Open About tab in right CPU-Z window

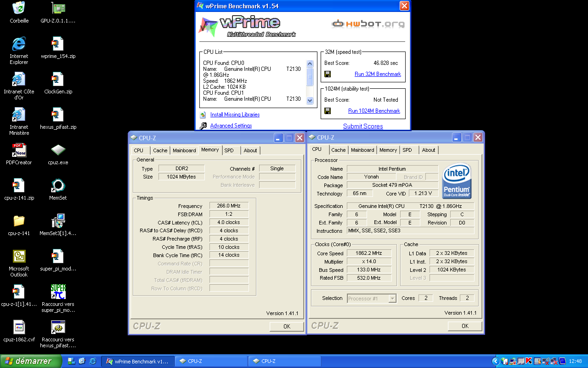[x=429, y=150]
